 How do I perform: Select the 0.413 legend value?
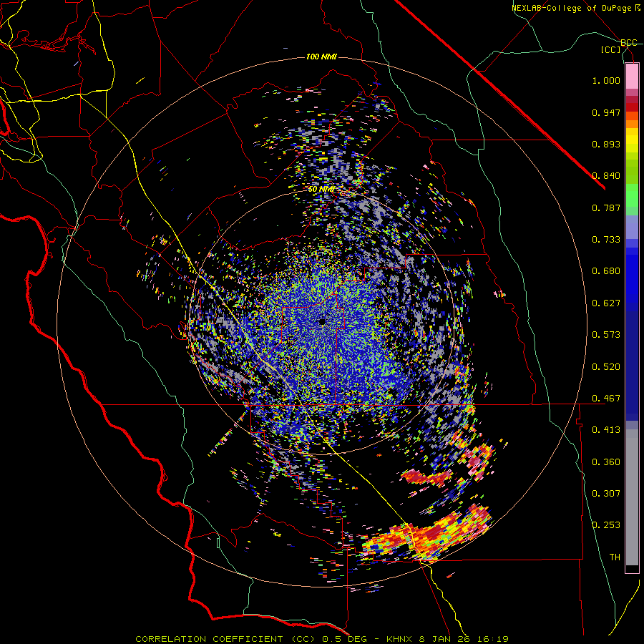(606, 430)
